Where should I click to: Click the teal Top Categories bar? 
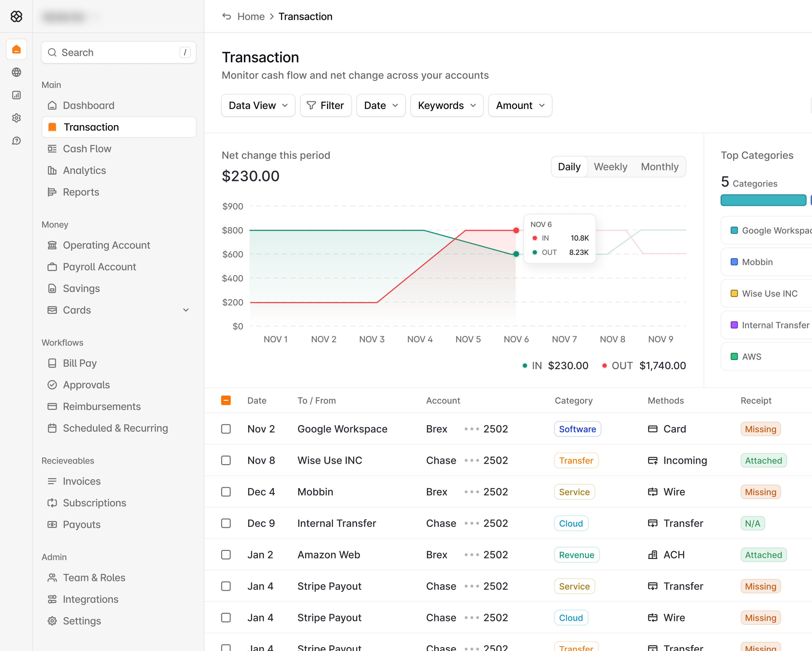tap(763, 200)
